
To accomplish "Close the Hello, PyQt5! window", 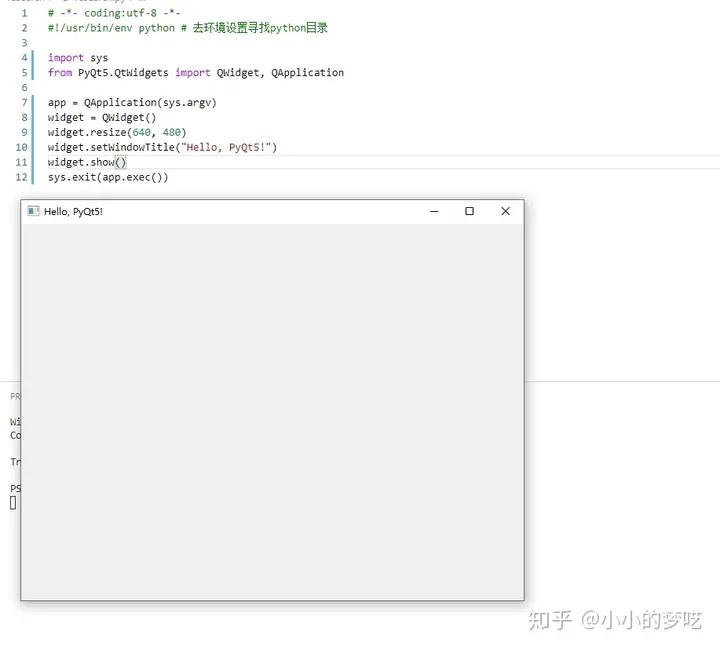I will point(505,211).
